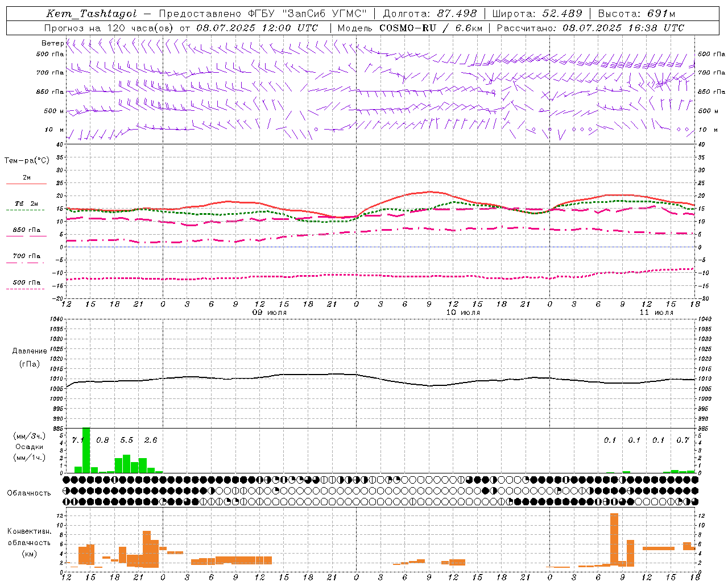
Task: Click the '7.1' precipitation total value
Action: (78, 440)
